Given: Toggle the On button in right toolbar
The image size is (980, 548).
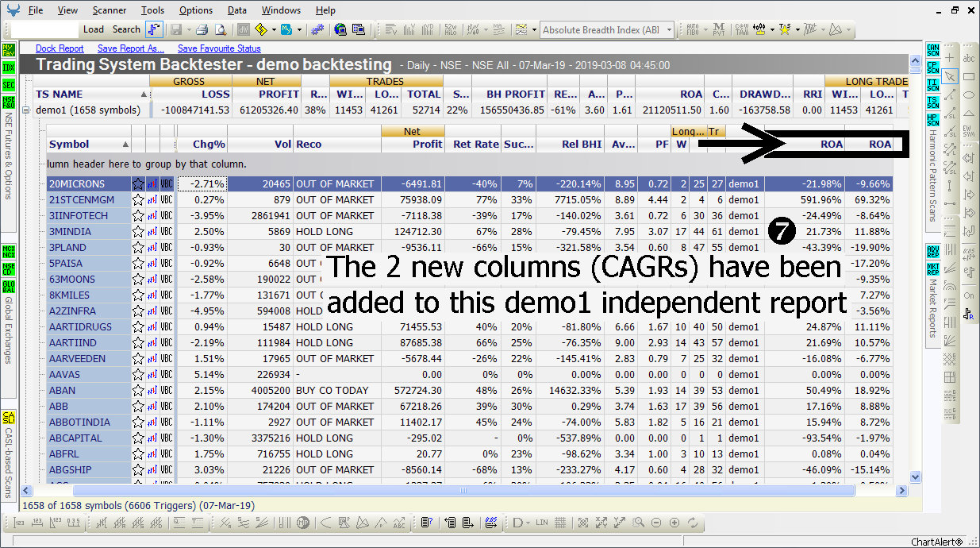Looking at the screenshot, I should click(969, 295).
